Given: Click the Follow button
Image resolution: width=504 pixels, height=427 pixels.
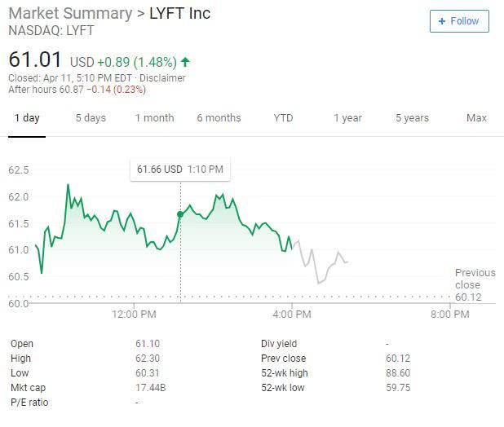Looking at the screenshot, I should (x=459, y=21).
